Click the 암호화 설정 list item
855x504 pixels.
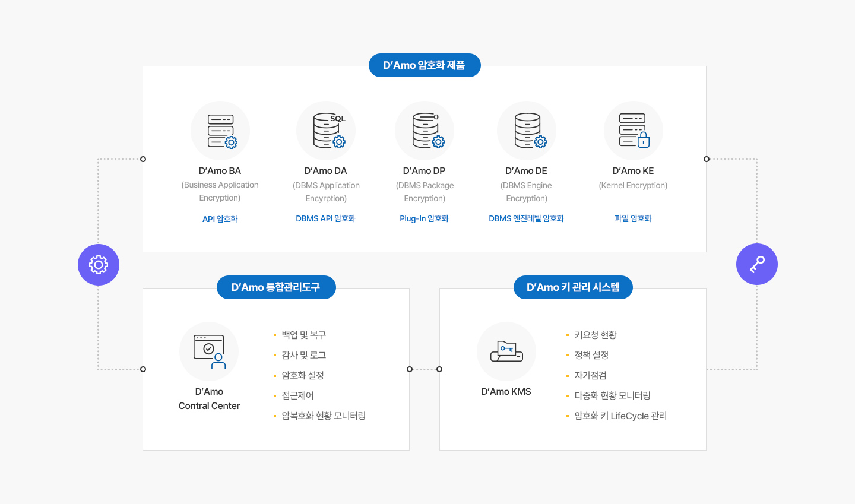[303, 375]
